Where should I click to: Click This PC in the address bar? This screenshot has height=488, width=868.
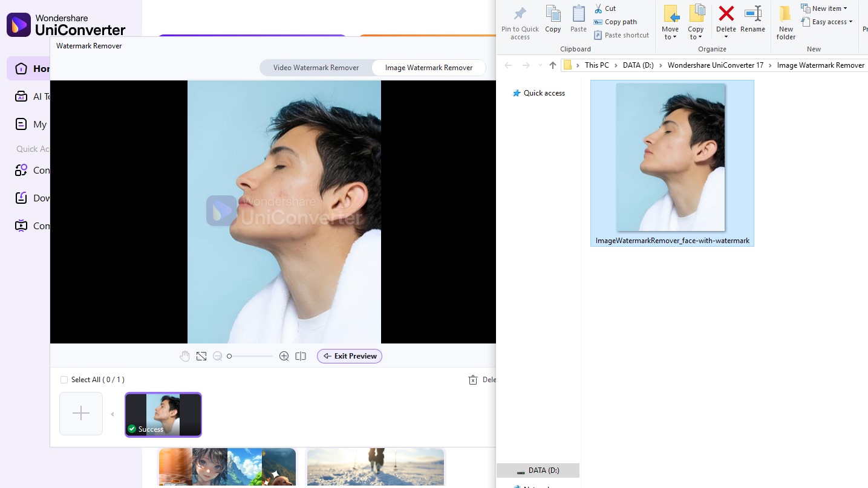click(597, 65)
